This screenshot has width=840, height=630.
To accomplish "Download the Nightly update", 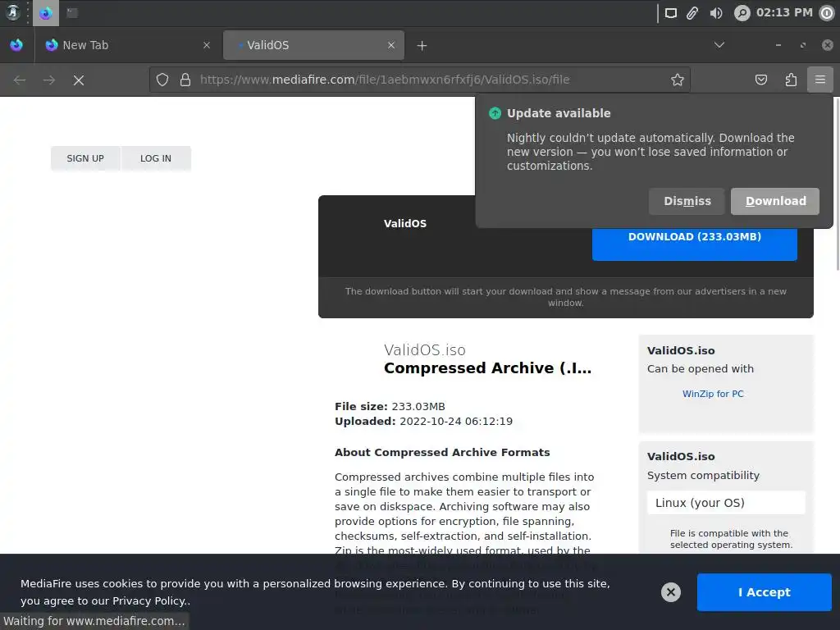I will click(775, 201).
